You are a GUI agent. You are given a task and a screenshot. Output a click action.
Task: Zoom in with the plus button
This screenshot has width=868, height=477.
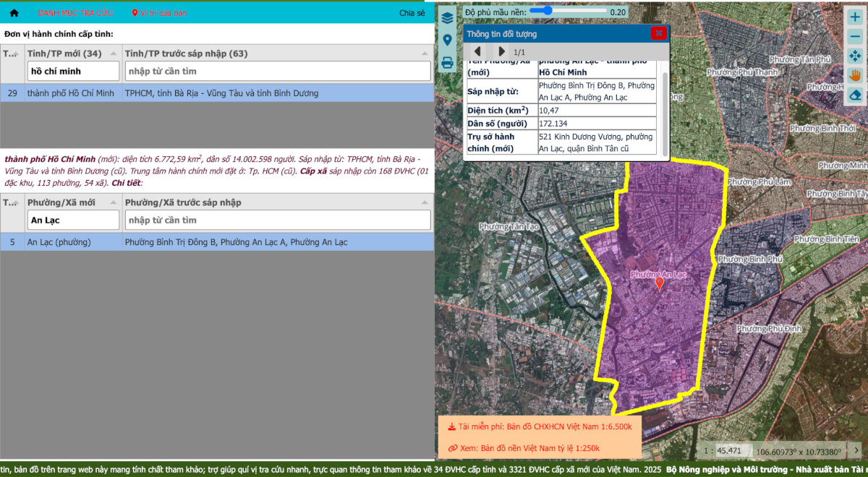(x=855, y=17)
